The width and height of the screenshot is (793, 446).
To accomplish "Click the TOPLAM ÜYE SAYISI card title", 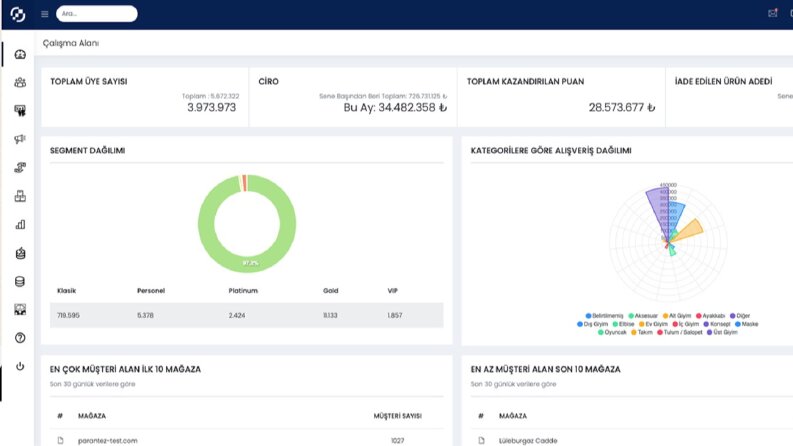I will (x=89, y=81).
